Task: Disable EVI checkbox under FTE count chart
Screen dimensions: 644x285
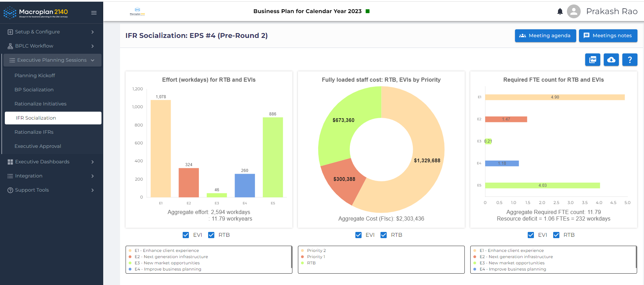Action: (x=531, y=235)
